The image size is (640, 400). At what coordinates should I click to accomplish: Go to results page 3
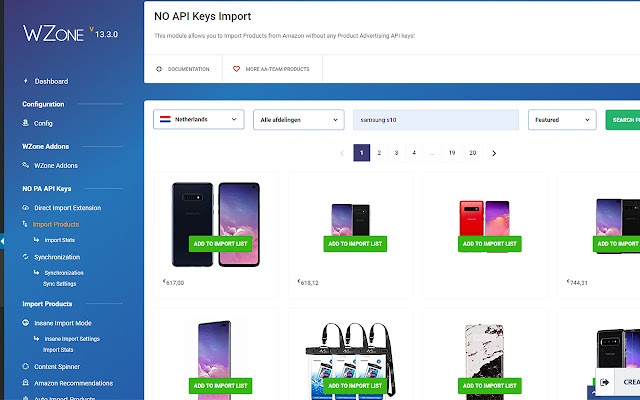(396, 153)
